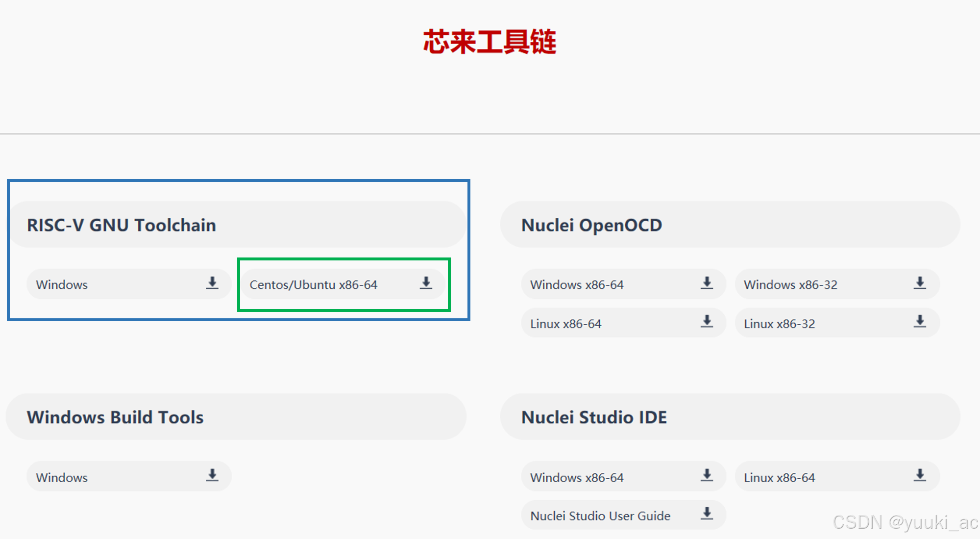The height and width of the screenshot is (539, 980).
Task: Open Windows x86-64 link under Nuclei OpenOCD
Action: coord(623,284)
